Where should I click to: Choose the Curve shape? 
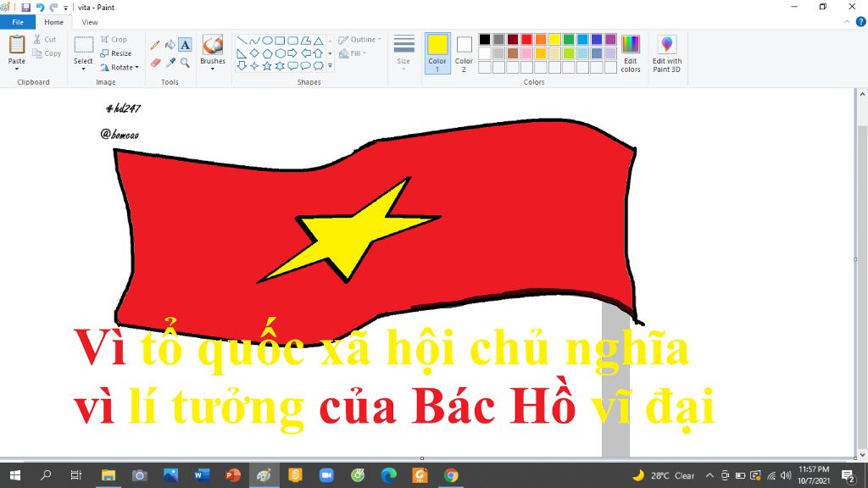point(254,41)
